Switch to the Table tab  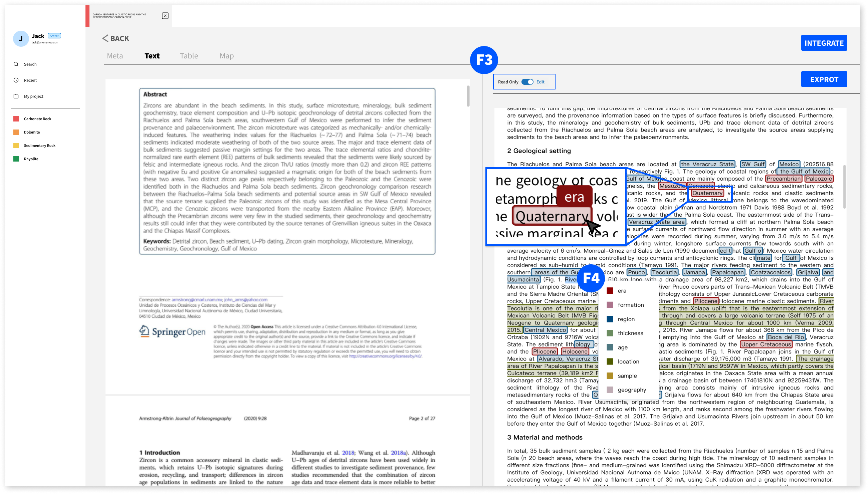(x=189, y=56)
